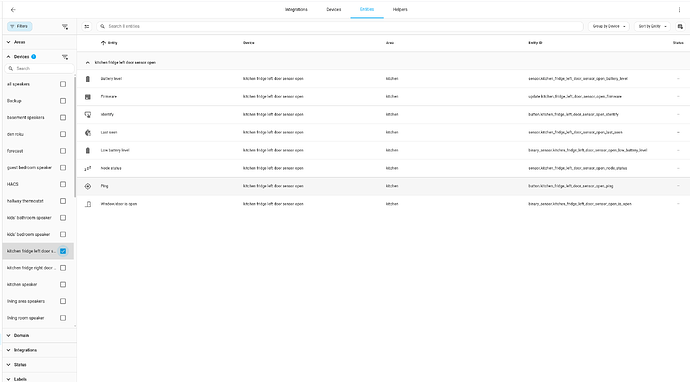Click the Filters button
Viewport: 690px width, 382px height.
(19, 26)
